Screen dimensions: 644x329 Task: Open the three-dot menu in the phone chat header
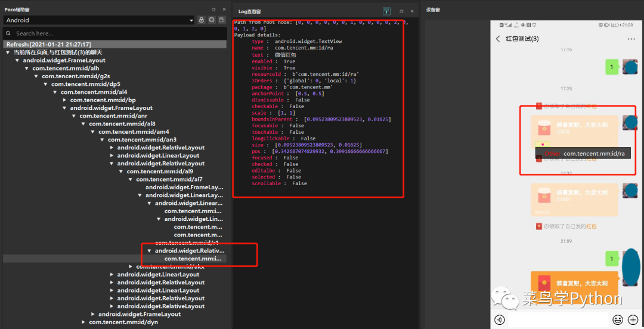[631, 39]
